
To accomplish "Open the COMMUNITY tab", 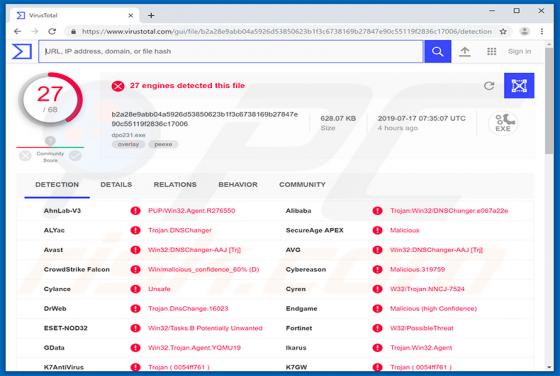I will (302, 185).
